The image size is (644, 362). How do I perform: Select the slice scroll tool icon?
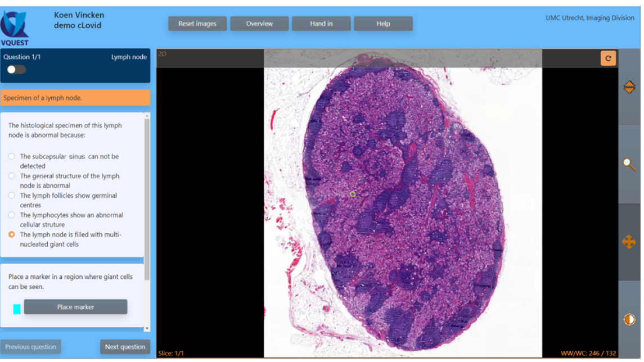point(629,87)
